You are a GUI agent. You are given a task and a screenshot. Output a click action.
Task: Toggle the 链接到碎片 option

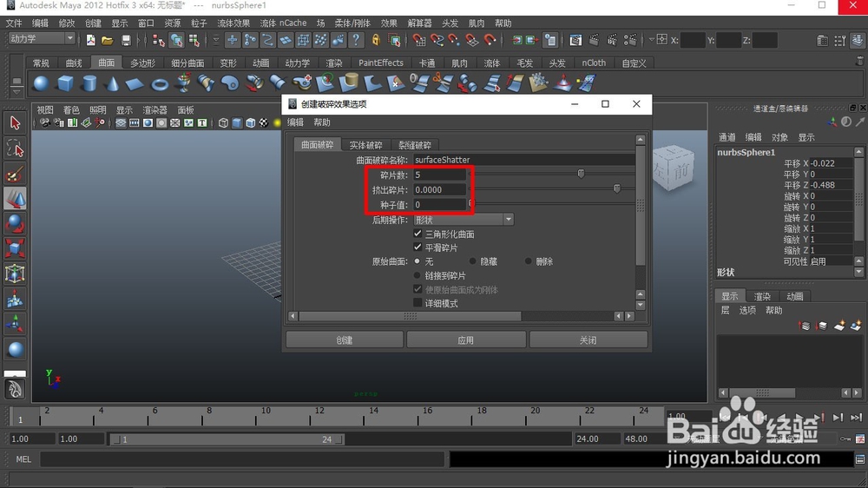coord(418,275)
